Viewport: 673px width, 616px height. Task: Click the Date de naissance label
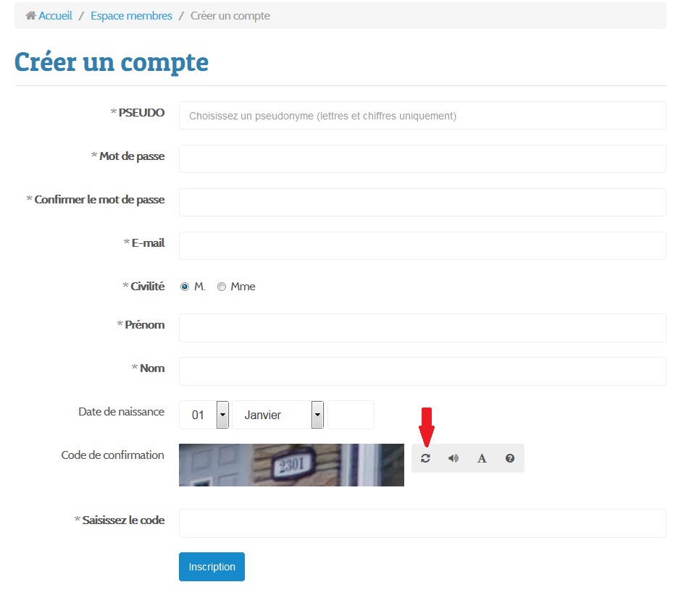pos(122,412)
